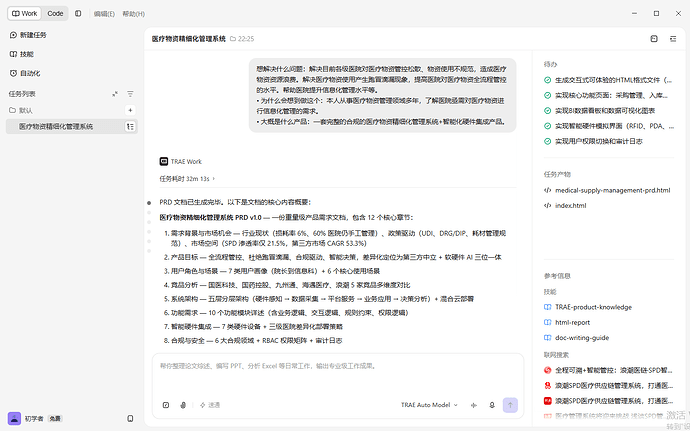This screenshot has width=690, height=431.
Task: Click code icon beside medical-supply-management-prd.html
Action: (547, 190)
